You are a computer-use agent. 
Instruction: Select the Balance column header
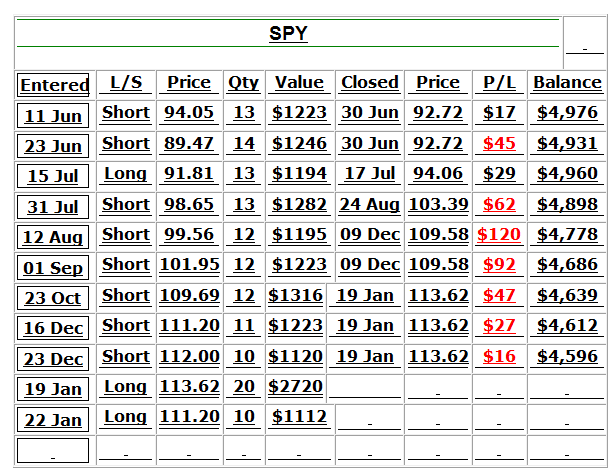tap(567, 82)
